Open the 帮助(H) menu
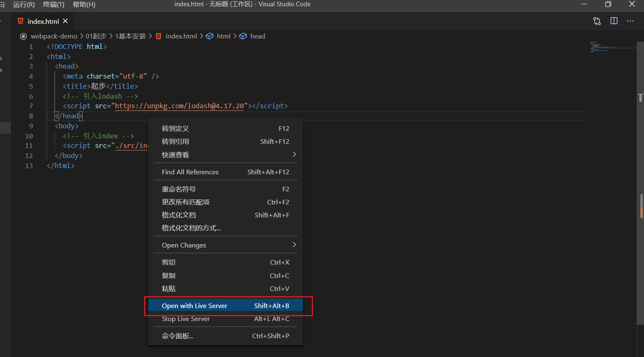Image resolution: width=644 pixels, height=357 pixels. click(84, 4)
